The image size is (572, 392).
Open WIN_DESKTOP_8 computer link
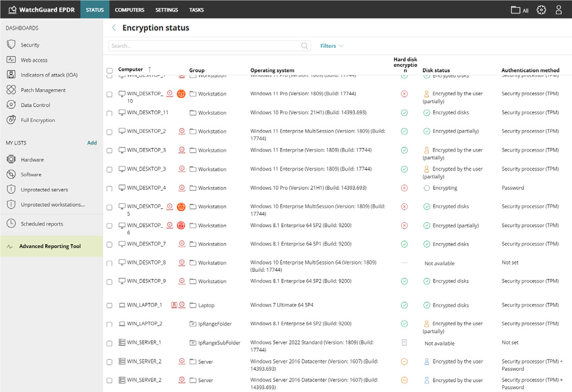click(x=146, y=262)
